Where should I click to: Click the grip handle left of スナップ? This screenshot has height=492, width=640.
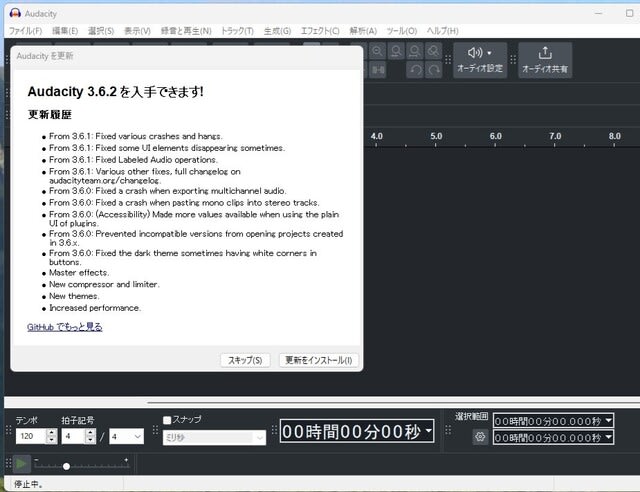[155, 430]
